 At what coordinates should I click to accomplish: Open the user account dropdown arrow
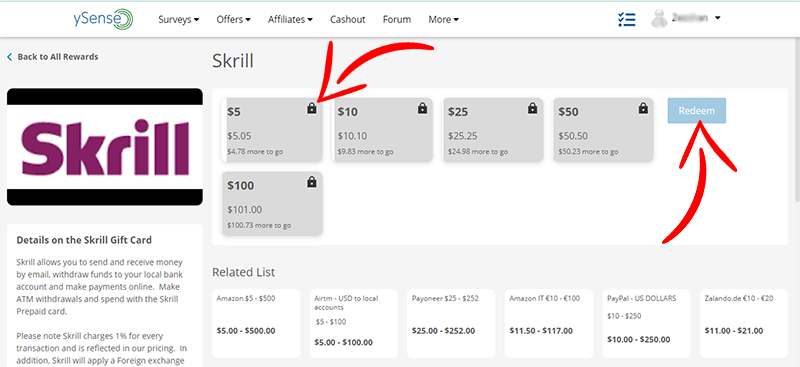point(718,18)
